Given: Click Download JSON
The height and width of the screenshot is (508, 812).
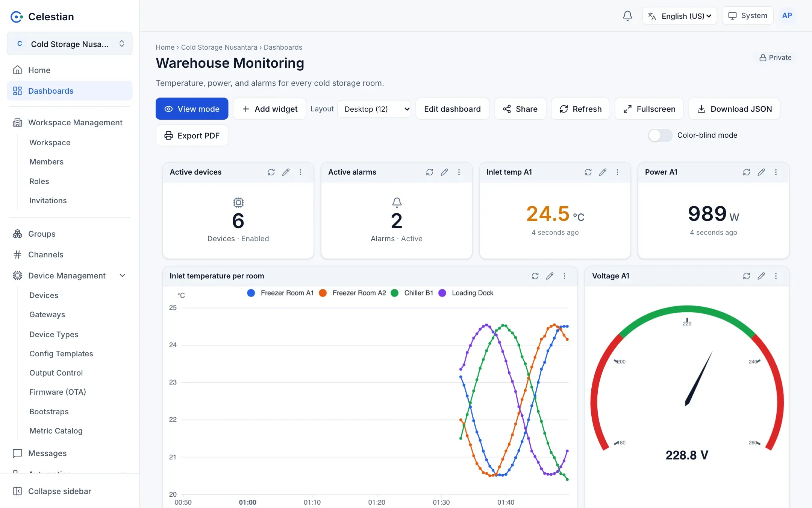Looking at the screenshot, I should pos(734,109).
